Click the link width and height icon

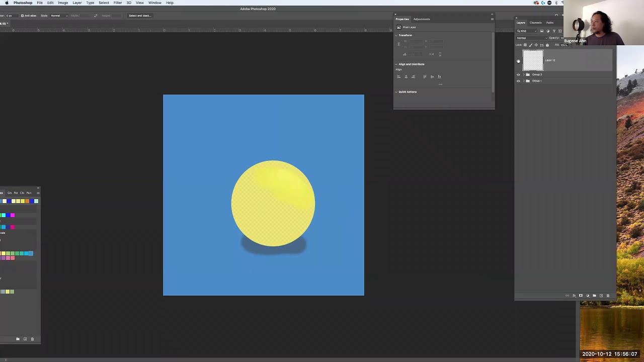399,44
